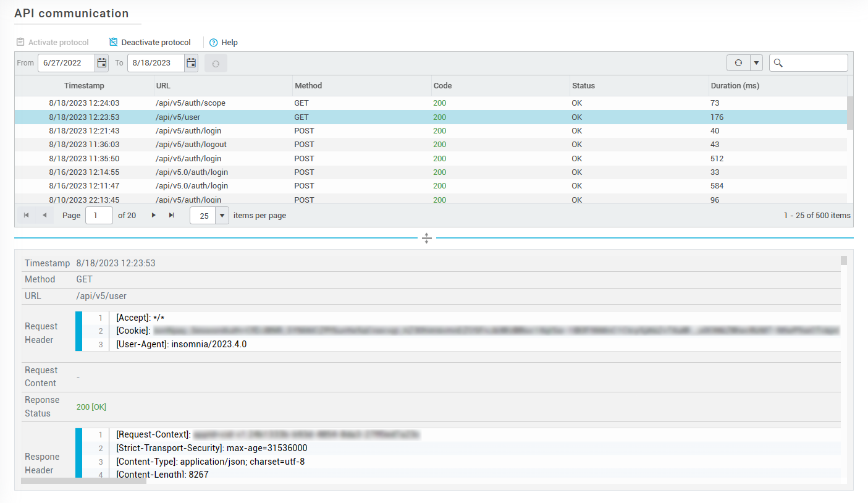Go to the previous page of results

[44, 215]
